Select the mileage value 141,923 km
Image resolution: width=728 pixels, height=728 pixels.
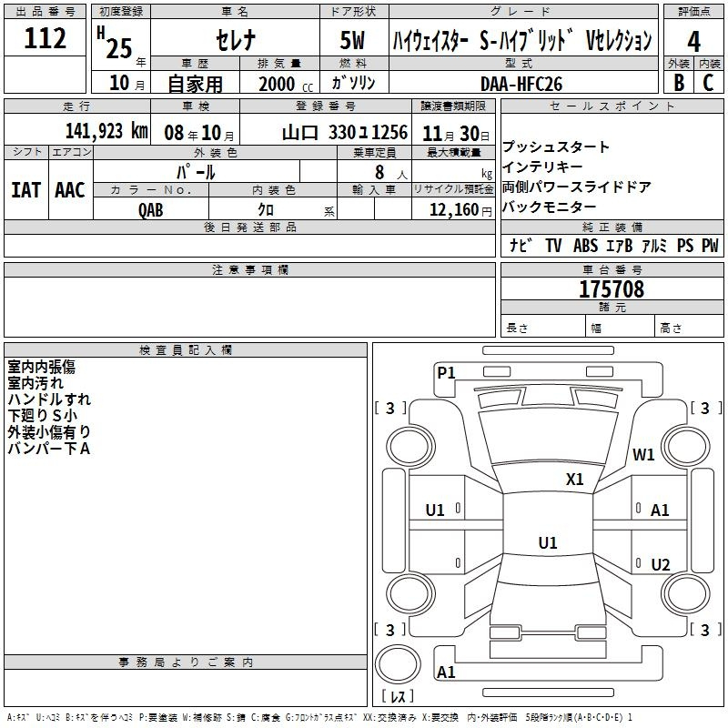[x=106, y=131]
